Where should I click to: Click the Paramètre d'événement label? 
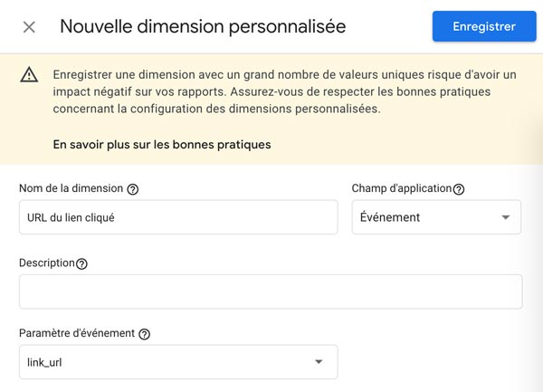click(x=77, y=333)
